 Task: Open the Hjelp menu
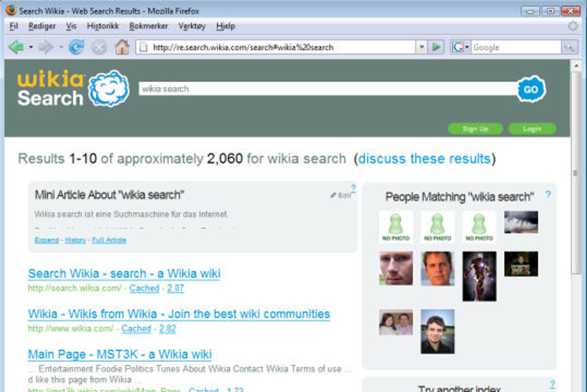pos(225,26)
